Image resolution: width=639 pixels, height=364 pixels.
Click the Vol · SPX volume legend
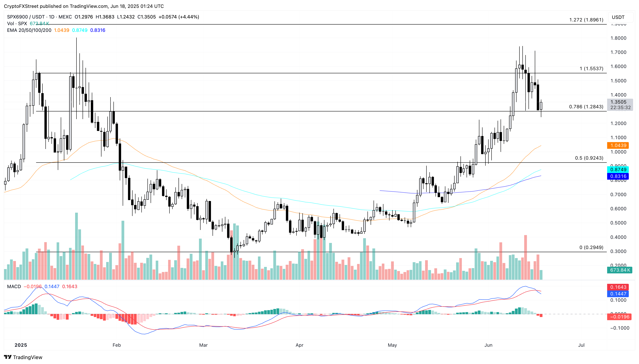tap(17, 24)
